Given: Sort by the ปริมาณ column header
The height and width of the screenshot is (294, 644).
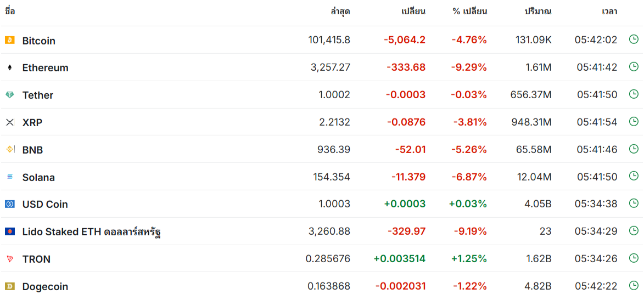Looking at the screenshot, I should pos(538,12).
